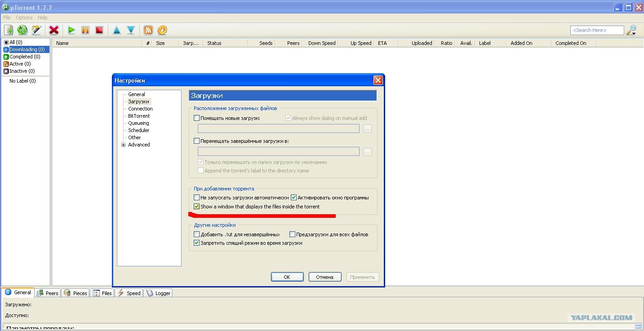Select No Label (0) in sidebar
Viewport: 644px width, 331px height.
22,81
